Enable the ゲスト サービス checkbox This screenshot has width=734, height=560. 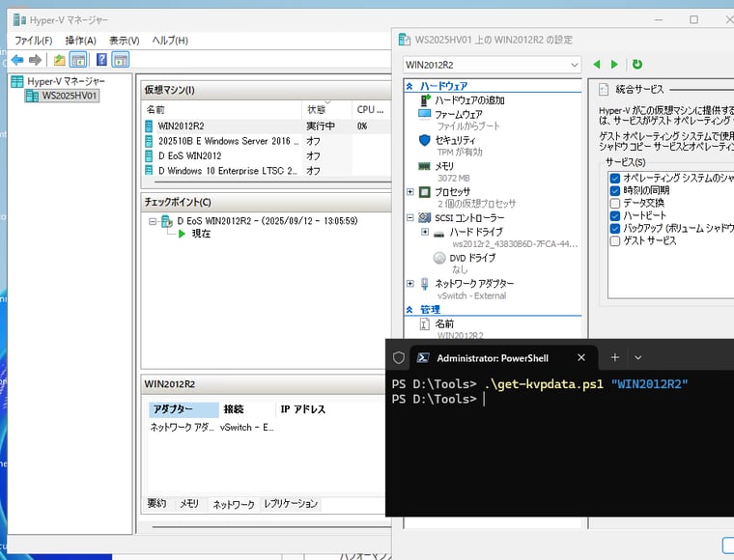click(x=615, y=241)
